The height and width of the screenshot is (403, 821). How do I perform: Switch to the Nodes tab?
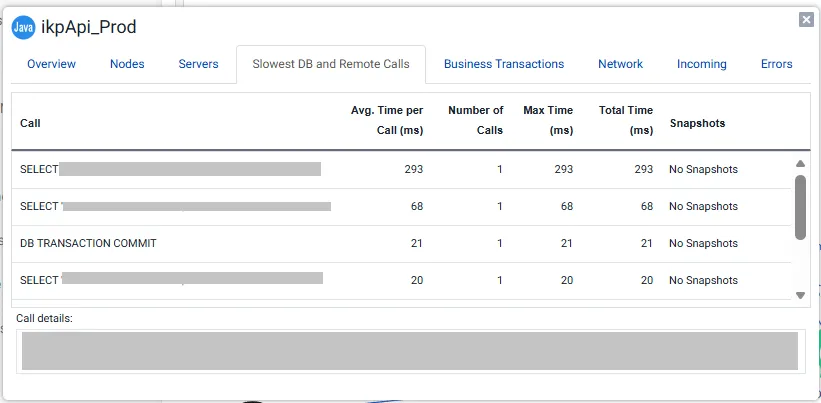tap(127, 64)
